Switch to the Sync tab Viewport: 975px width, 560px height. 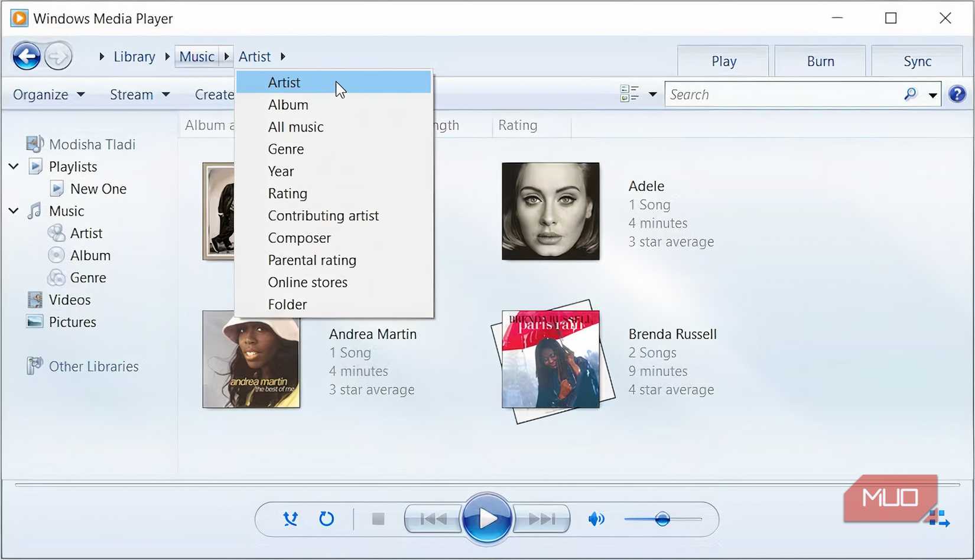[916, 60]
